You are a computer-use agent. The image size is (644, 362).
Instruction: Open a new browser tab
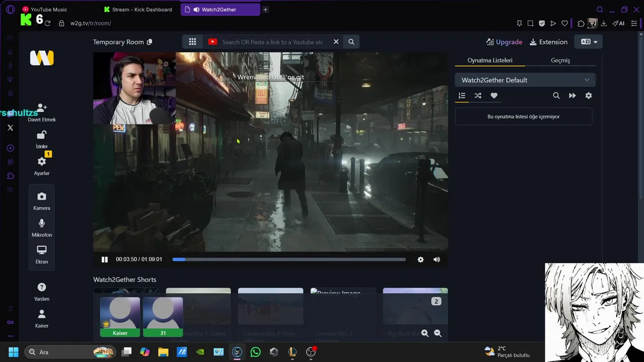(266, 10)
